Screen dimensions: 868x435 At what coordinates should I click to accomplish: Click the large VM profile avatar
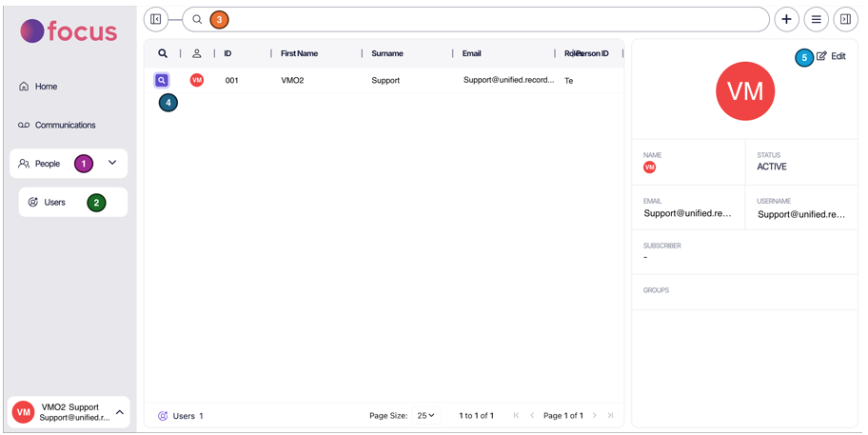pos(745,91)
